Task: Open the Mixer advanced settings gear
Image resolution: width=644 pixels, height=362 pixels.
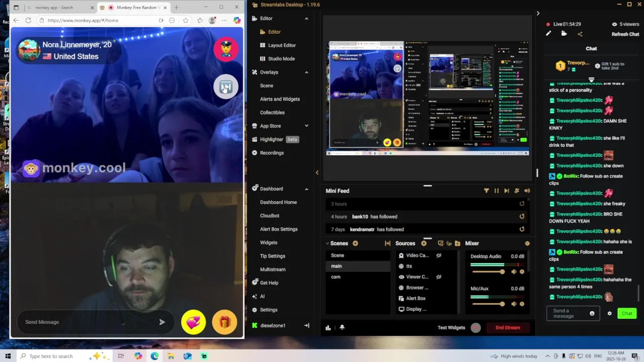Action: (527, 243)
